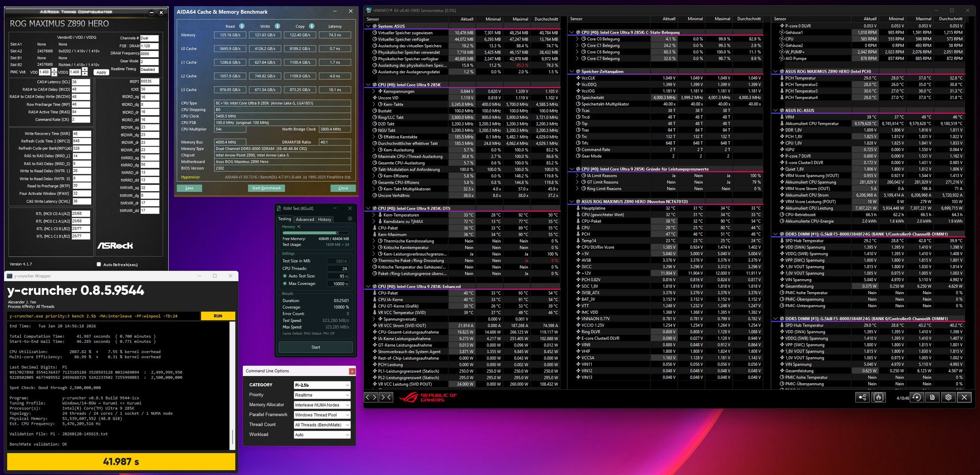
Task: Click the info icon next to Copy
Action: [x=312, y=26]
